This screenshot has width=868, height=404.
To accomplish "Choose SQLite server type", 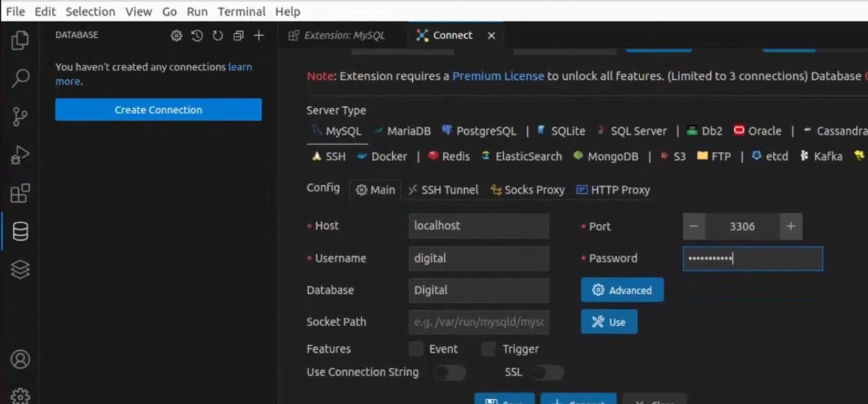I will [561, 131].
